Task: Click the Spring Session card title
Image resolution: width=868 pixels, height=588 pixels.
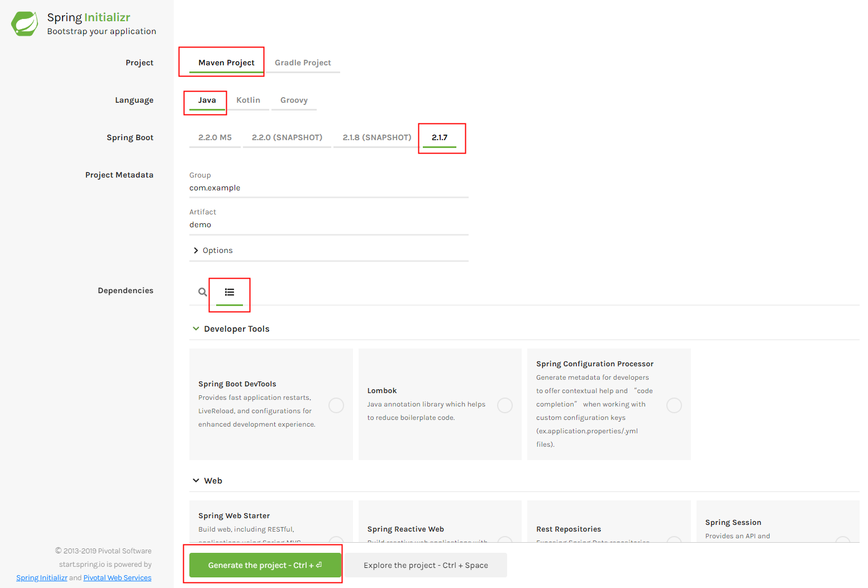Action: [733, 523]
